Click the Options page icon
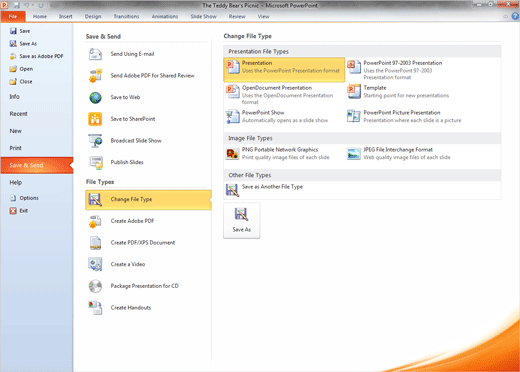Viewport: 520px width, 372px height. click(x=13, y=198)
